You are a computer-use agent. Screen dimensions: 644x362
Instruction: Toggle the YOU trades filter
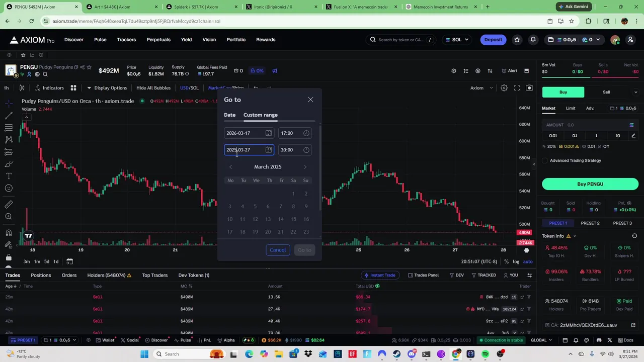pos(510,275)
